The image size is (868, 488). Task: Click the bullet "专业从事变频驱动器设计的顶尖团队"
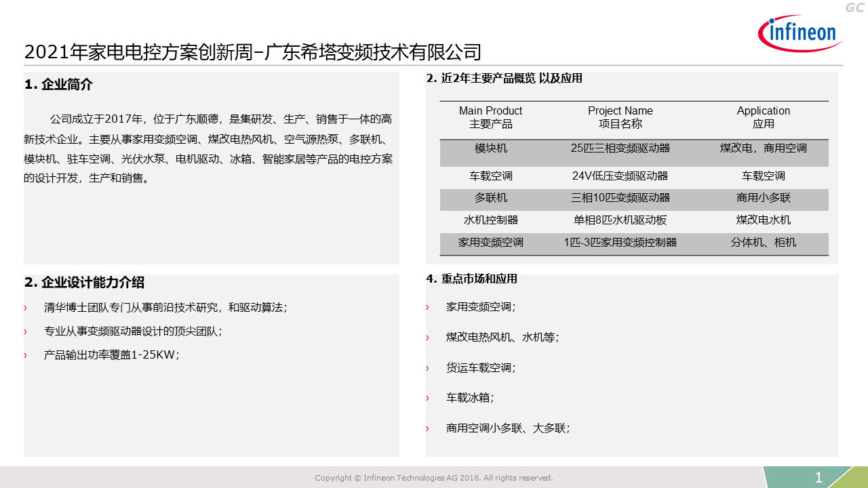click(133, 331)
